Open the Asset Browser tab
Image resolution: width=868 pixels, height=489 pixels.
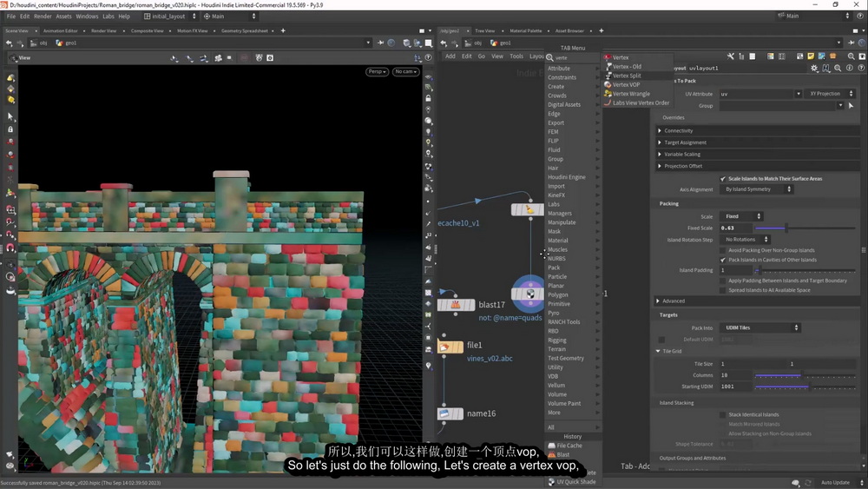(x=569, y=31)
